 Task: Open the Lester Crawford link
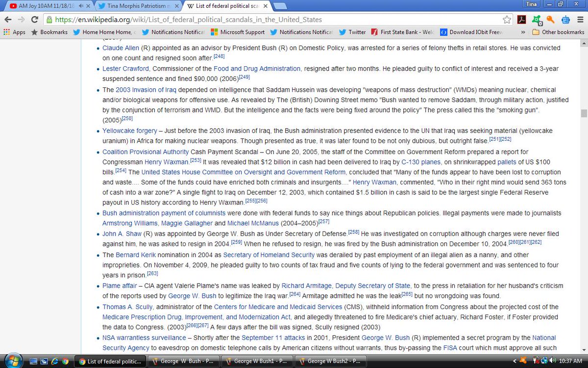125,69
